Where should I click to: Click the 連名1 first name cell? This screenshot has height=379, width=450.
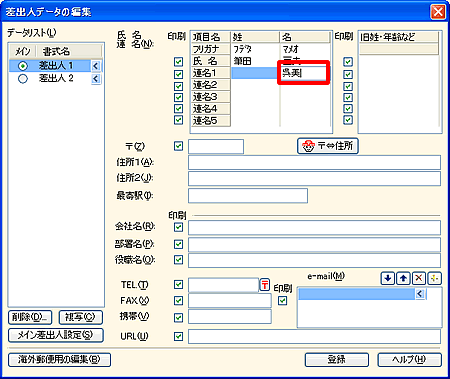pos(304,72)
